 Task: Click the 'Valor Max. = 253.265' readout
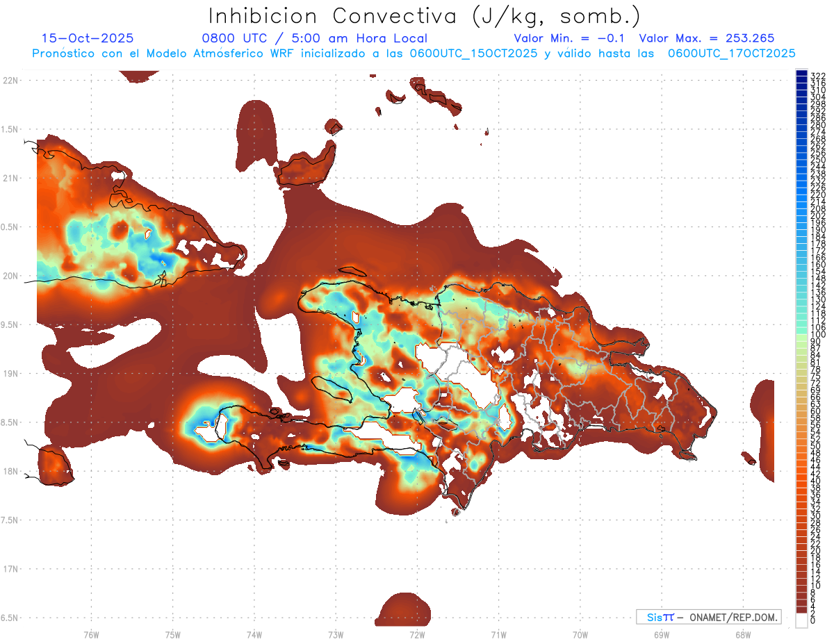pyautogui.click(x=706, y=38)
